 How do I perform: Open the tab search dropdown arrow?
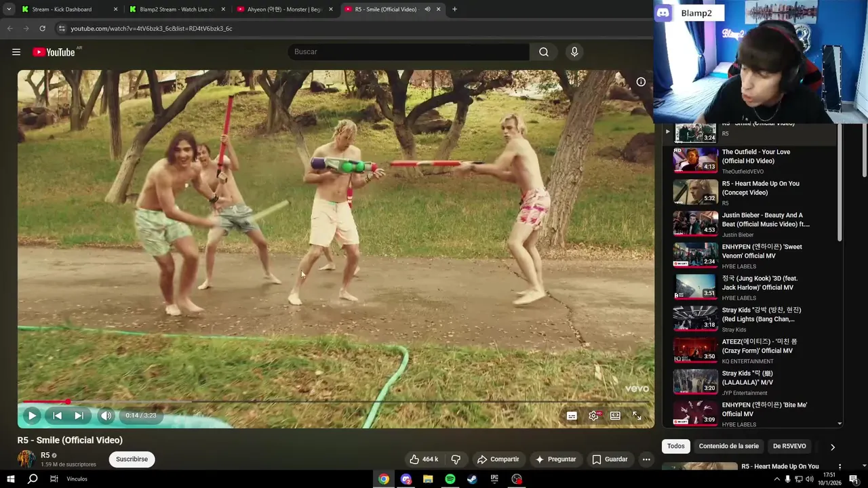coord(9,9)
